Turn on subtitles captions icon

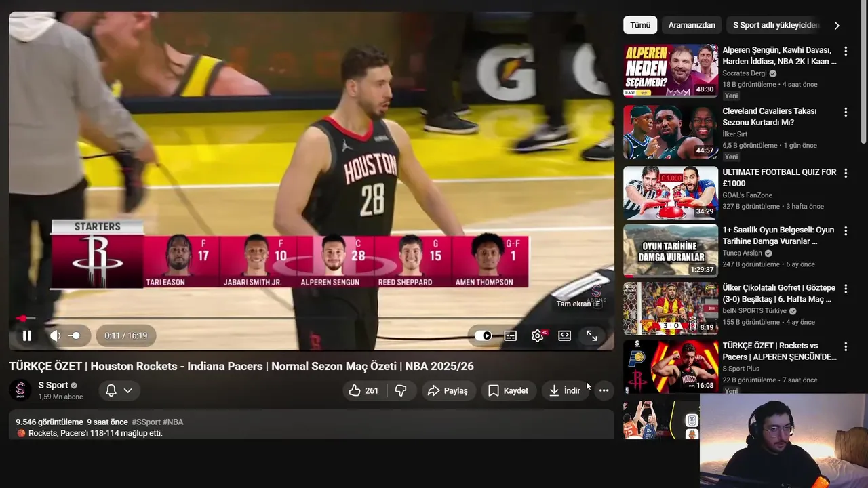pos(511,335)
